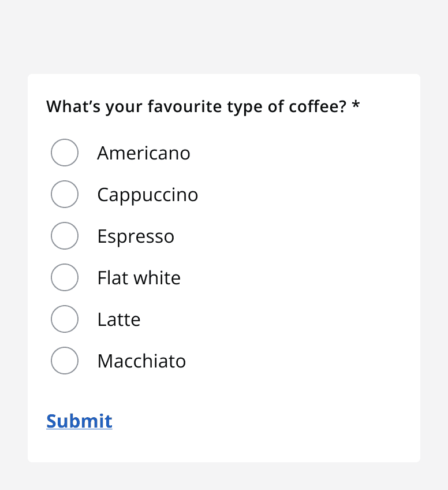This screenshot has height=490, width=448.
Task: Select the Flat white radio button
Action: click(x=65, y=277)
